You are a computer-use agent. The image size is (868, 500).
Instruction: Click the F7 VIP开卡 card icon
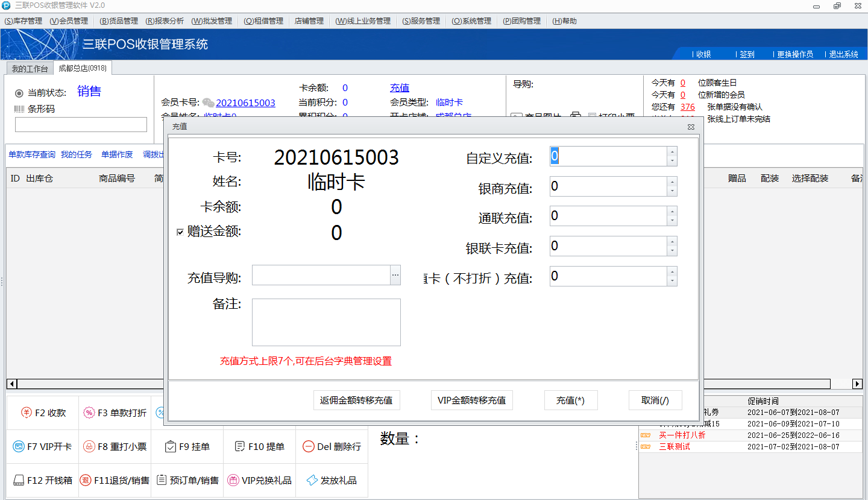coord(19,447)
